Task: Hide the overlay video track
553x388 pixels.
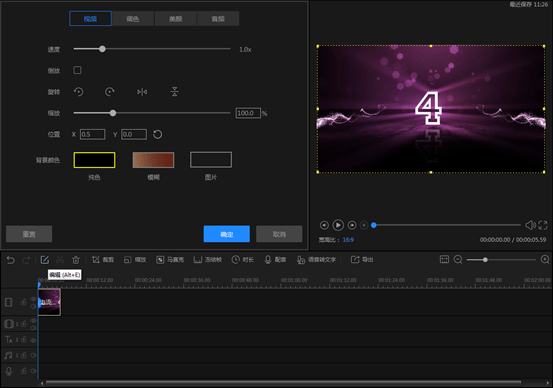Action: point(34,321)
